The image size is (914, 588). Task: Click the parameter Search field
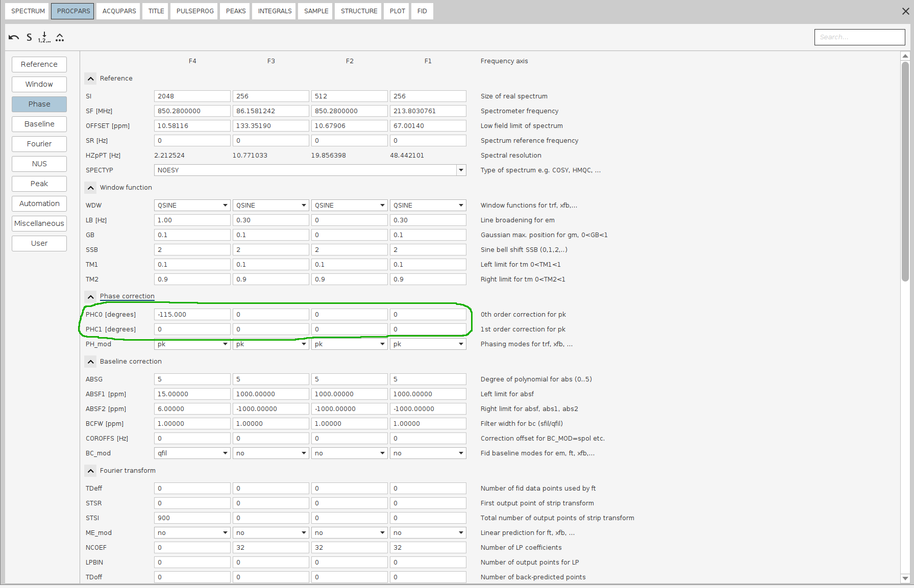click(x=859, y=37)
